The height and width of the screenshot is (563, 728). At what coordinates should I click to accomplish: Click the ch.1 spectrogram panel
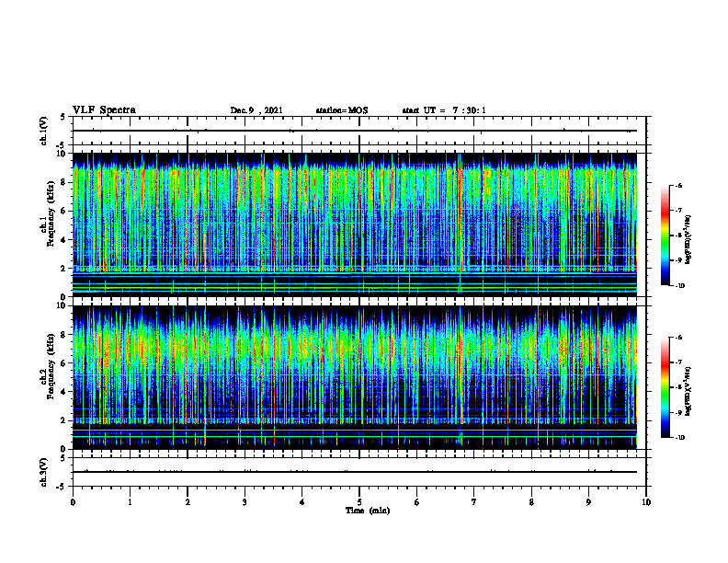355,224
